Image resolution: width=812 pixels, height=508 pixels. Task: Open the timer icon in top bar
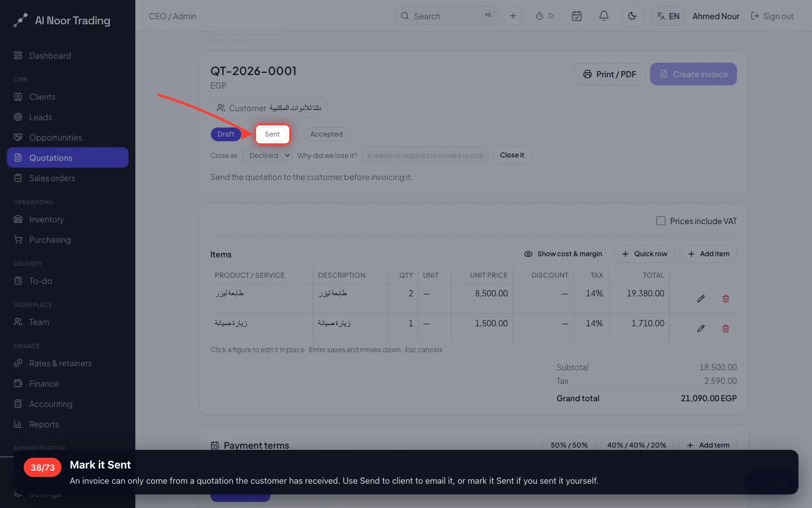click(540, 16)
